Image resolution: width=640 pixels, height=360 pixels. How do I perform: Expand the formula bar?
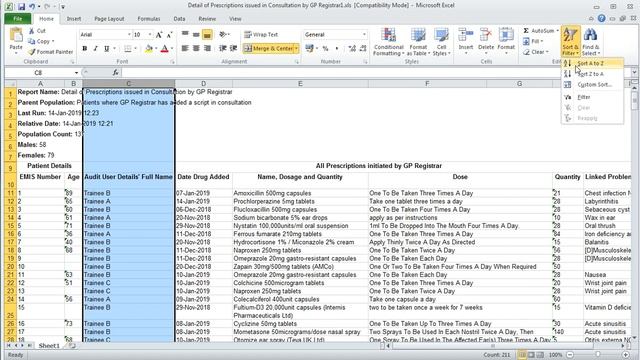click(x=634, y=73)
